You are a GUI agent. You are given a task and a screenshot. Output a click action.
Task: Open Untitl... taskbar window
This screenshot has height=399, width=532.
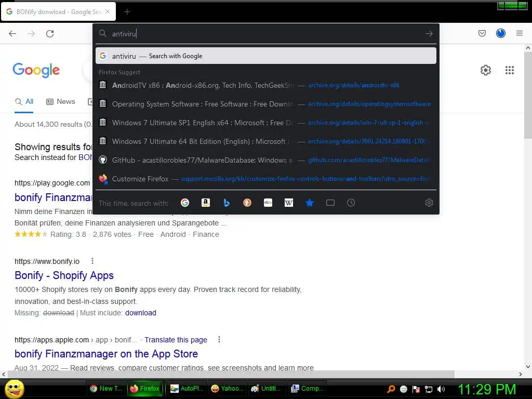point(267,389)
